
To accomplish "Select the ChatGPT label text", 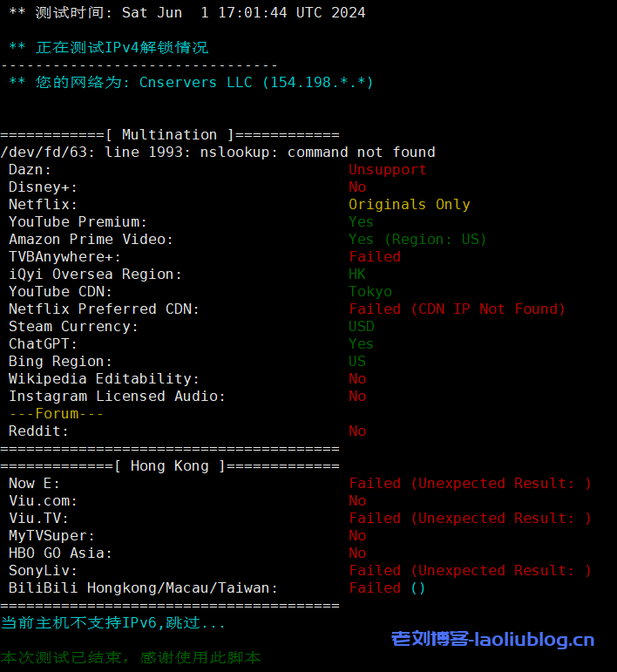I will click(x=43, y=344).
